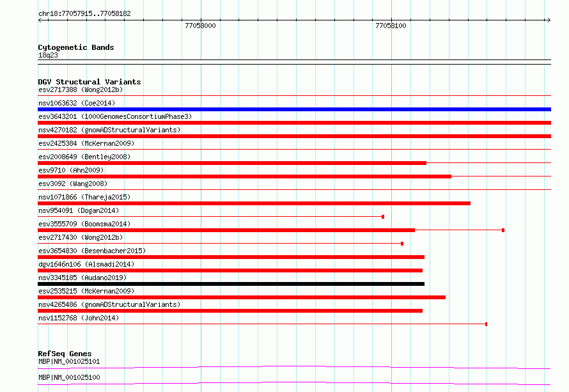Screen dimensions: 569x392
Task: Open MBP|NM_001025100 gene label
Action: pos(69,377)
